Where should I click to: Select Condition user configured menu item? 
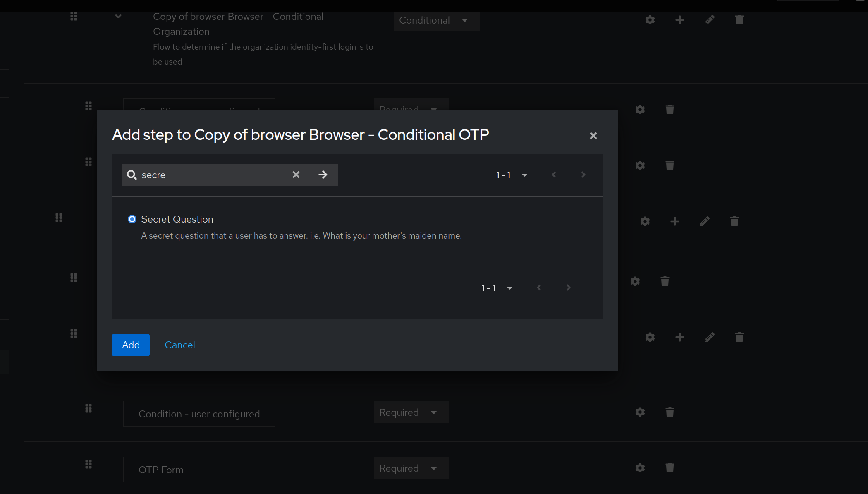[200, 413]
